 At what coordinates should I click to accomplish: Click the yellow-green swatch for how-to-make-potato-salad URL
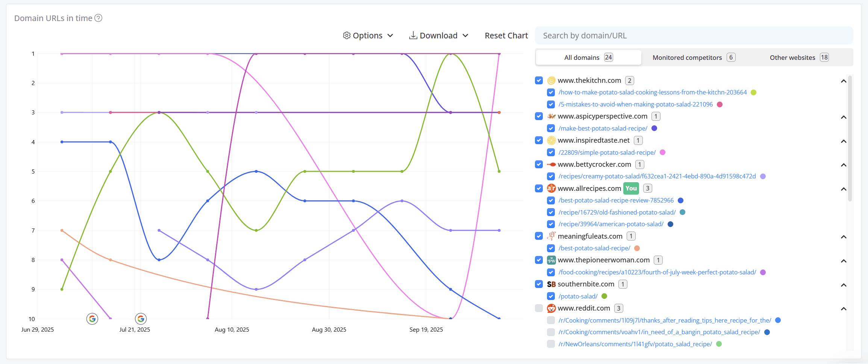(754, 93)
